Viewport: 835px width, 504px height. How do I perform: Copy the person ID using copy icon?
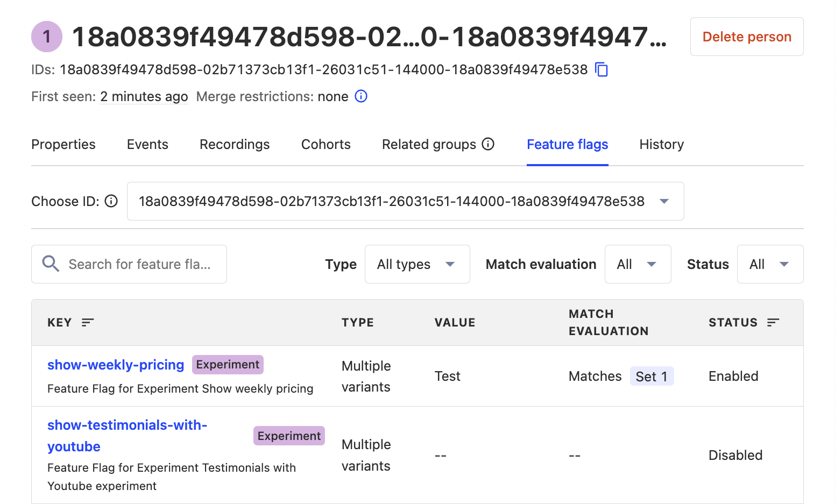point(602,70)
